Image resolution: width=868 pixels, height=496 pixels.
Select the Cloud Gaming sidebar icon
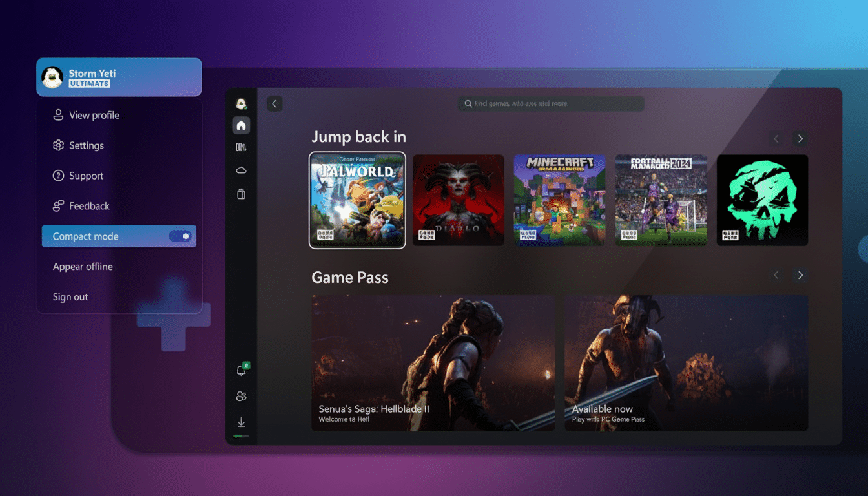coord(241,169)
